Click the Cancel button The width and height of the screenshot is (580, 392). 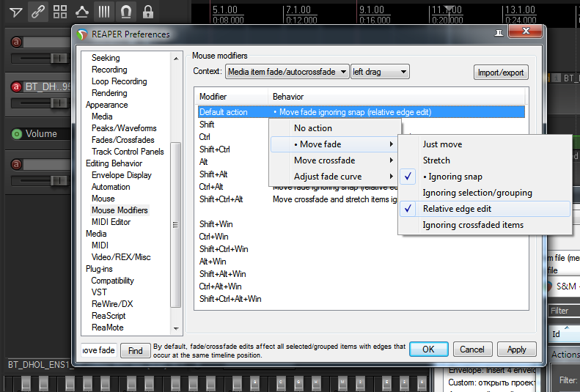pos(472,350)
